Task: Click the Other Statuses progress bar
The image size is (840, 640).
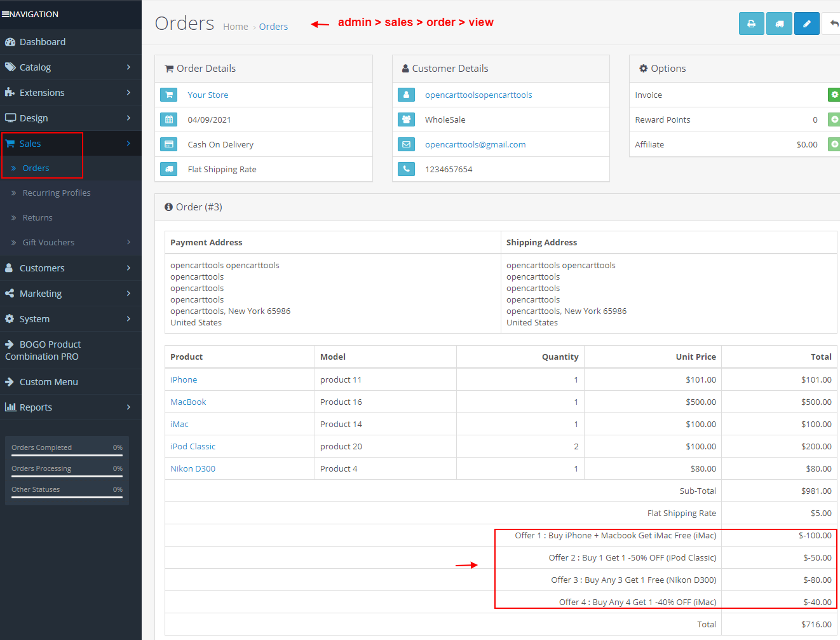Action: 67,497
